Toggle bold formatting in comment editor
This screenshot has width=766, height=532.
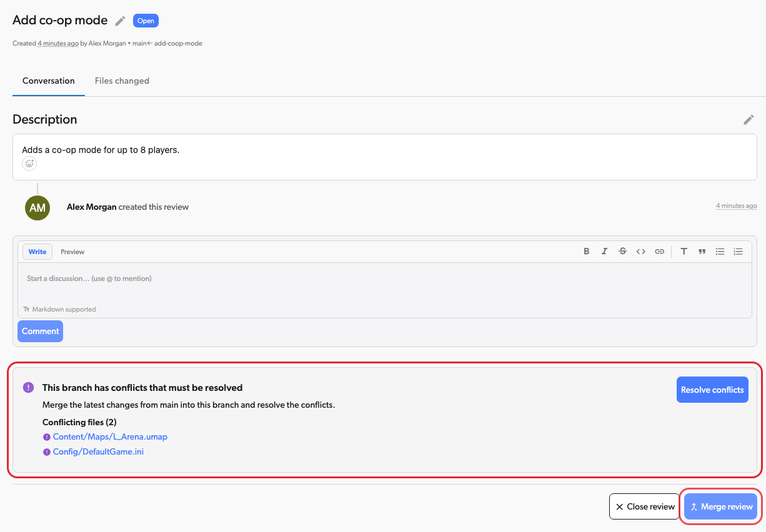tap(586, 252)
